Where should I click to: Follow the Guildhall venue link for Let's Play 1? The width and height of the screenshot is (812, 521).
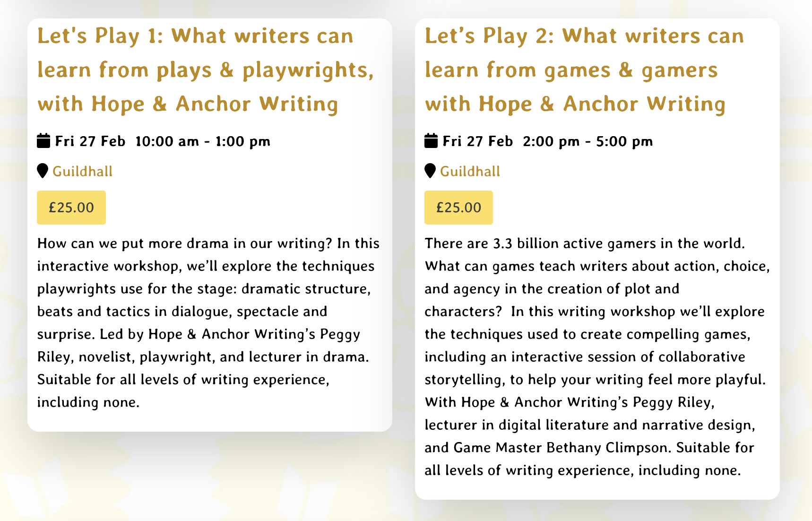click(x=83, y=171)
